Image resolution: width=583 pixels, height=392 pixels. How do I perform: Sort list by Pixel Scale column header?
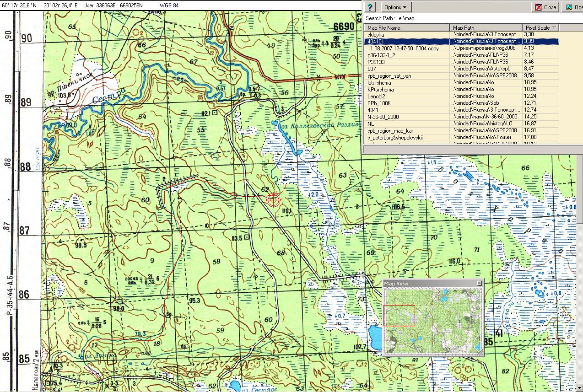pyautogui.click(x=540, y=28)
